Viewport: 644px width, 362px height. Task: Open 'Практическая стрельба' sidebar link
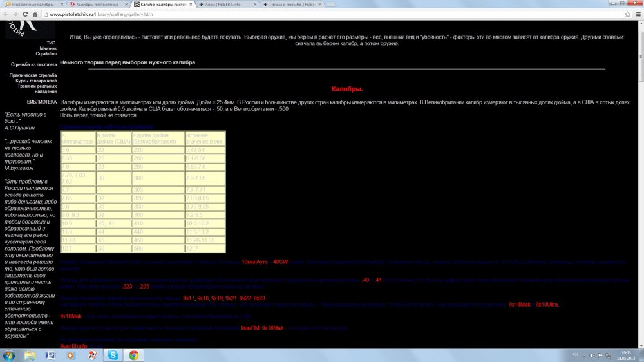[33, 75]
